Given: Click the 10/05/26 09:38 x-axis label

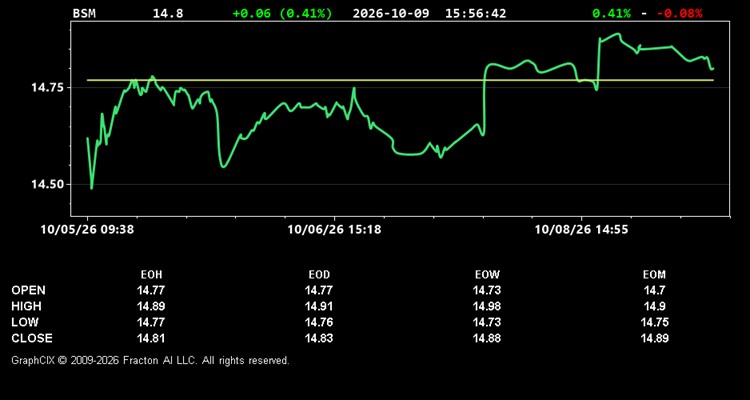Looking at the screenshot, I should click(87, 230).
